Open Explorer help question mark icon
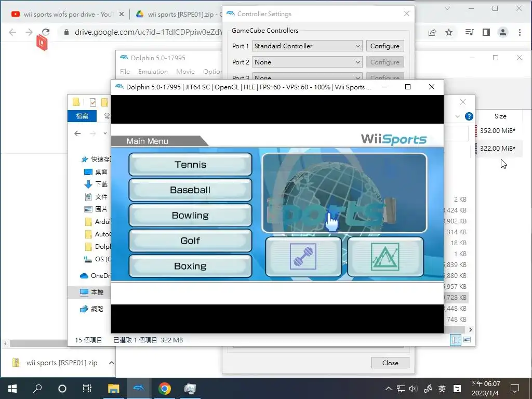The height and width of the screenshot is (399, 532). click(469, 116)
